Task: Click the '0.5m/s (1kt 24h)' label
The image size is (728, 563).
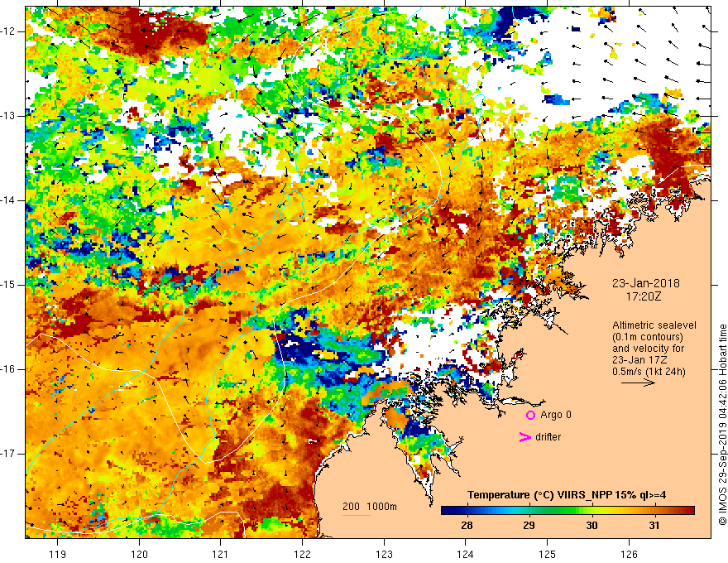Action: [649, 372]
